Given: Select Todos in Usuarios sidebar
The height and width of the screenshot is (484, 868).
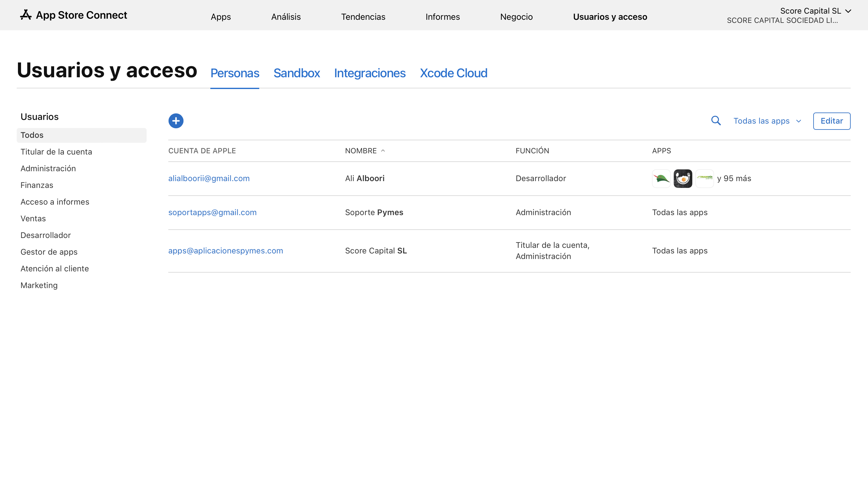Looking at the screenshot, I should point(82,135).
